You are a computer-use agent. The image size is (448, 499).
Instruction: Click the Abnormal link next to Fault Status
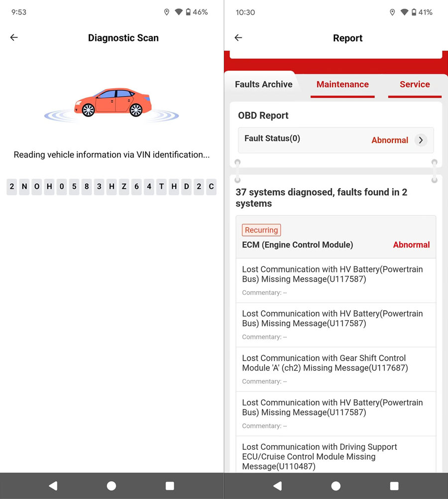point(390,140)
